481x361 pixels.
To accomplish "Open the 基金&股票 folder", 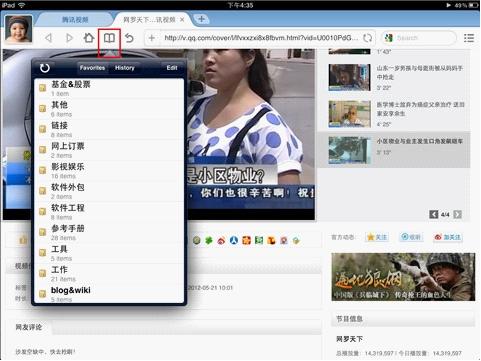I will click(x=109, y=88).
